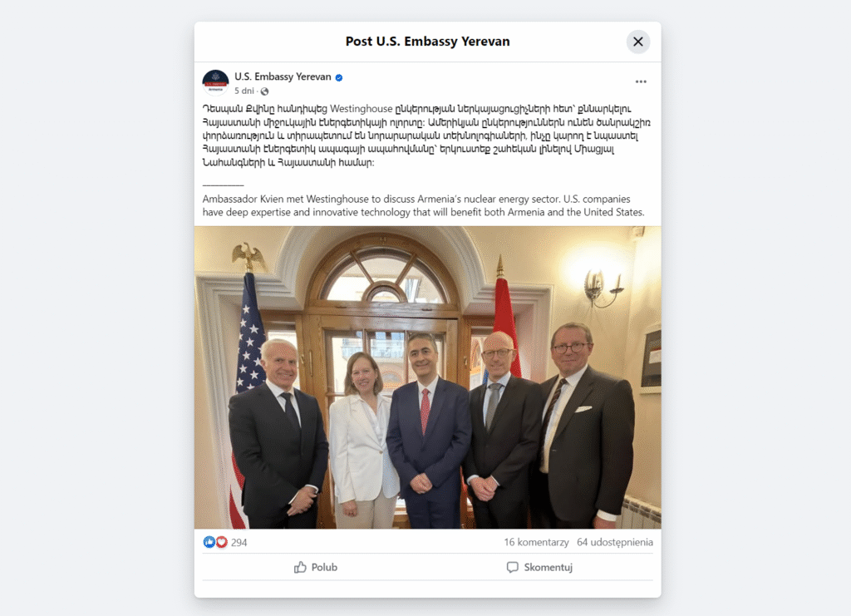
Task: Click the thumbs-up icon beside Polub
Action: 300,567
